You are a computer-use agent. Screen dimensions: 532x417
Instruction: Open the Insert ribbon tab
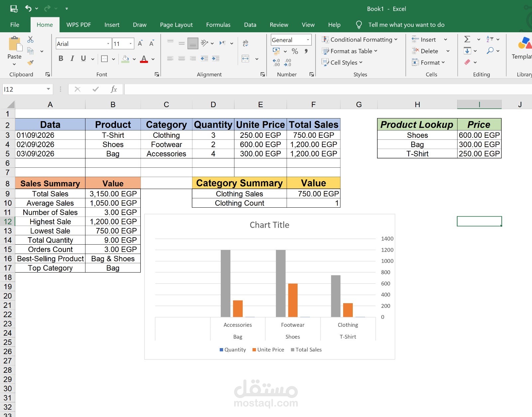(x=112, y=25)
